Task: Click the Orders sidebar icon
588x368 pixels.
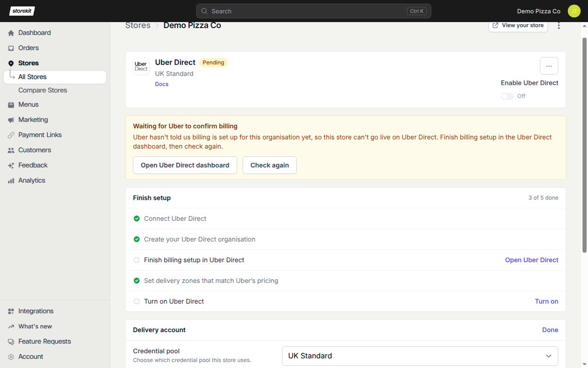Action: pos(11,48)
